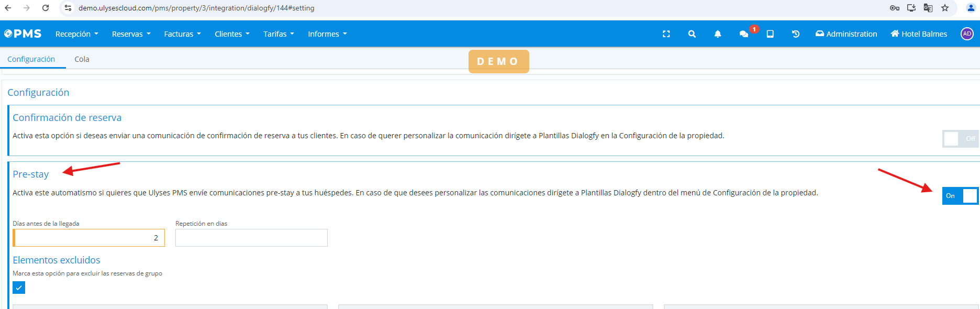Screen dimensions: 980x309
Task: Click the fullscreen expand icon
Action: coord(666,34)
